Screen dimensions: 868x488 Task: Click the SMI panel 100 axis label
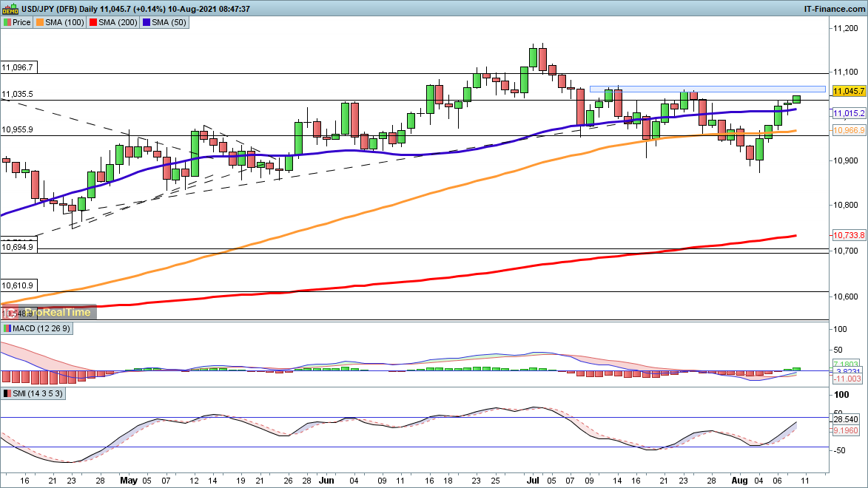coord(841,395)
